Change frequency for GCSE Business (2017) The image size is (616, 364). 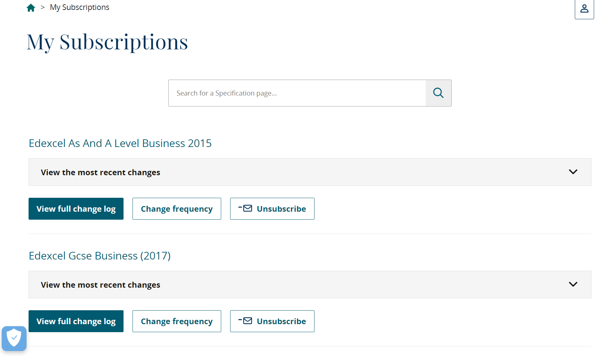(x=177, y=321)
